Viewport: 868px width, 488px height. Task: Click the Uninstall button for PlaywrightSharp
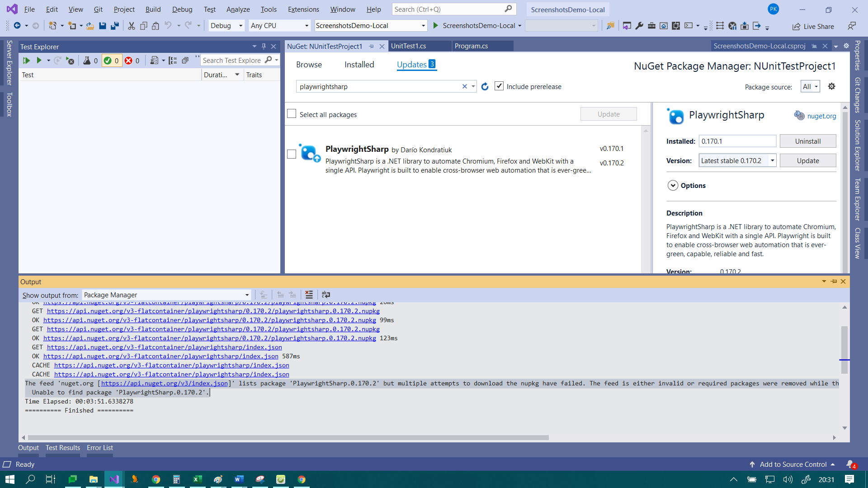click(x=807, y=141)
